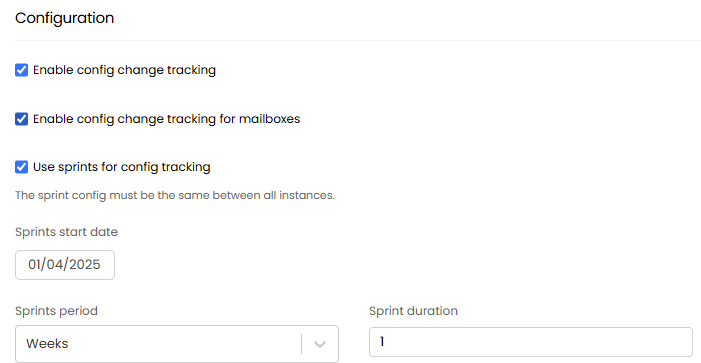Click the chevron arrow in Sprints period
The image size is (701, 363).
tap(320, 344)
